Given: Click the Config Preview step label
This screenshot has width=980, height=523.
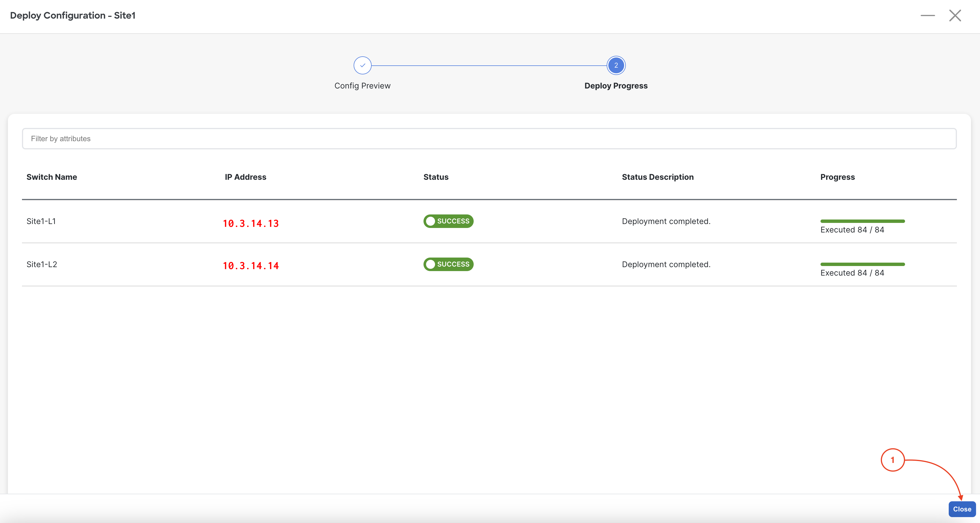Looking at the screenshot, I should [362, 86].
